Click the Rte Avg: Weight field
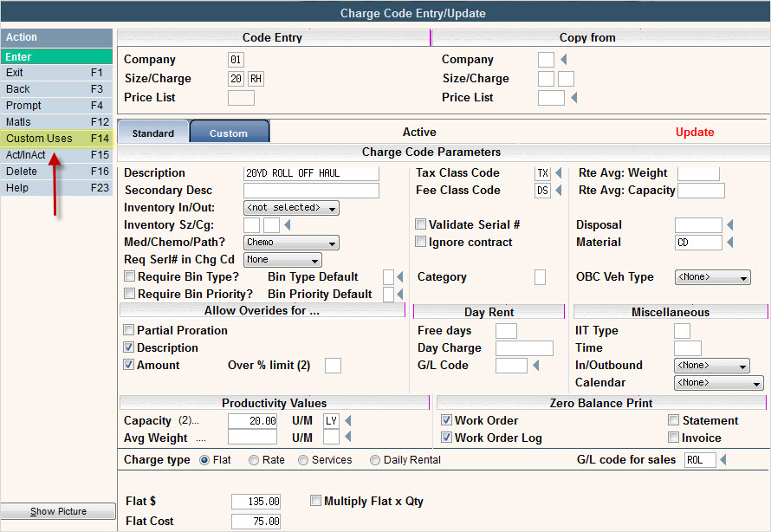 point(699,173)
